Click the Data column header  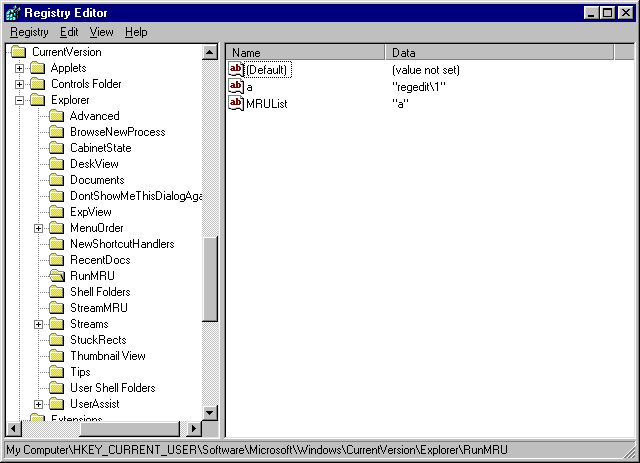point(499,53)
